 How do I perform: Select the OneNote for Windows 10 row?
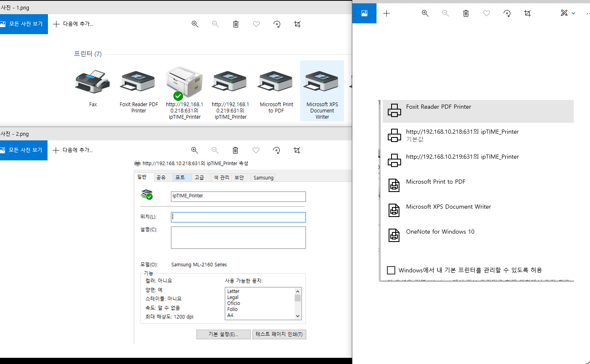point(478,235)
